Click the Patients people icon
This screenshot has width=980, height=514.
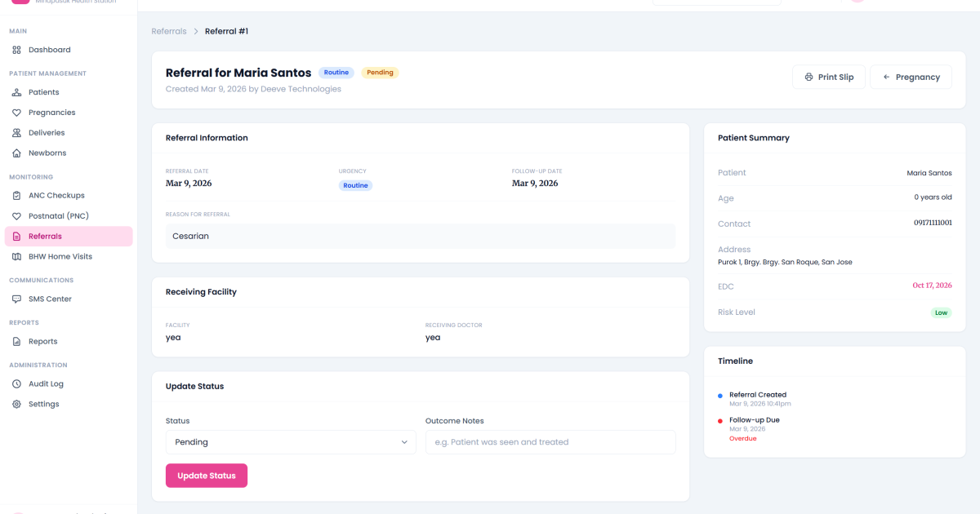pyautogui.click(x=16, y=92)
